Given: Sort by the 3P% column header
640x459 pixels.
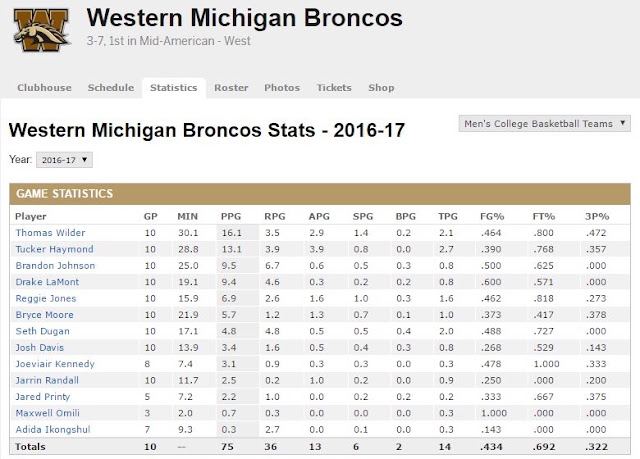Looking at the screenshot, I should click(x=597, y=216).
